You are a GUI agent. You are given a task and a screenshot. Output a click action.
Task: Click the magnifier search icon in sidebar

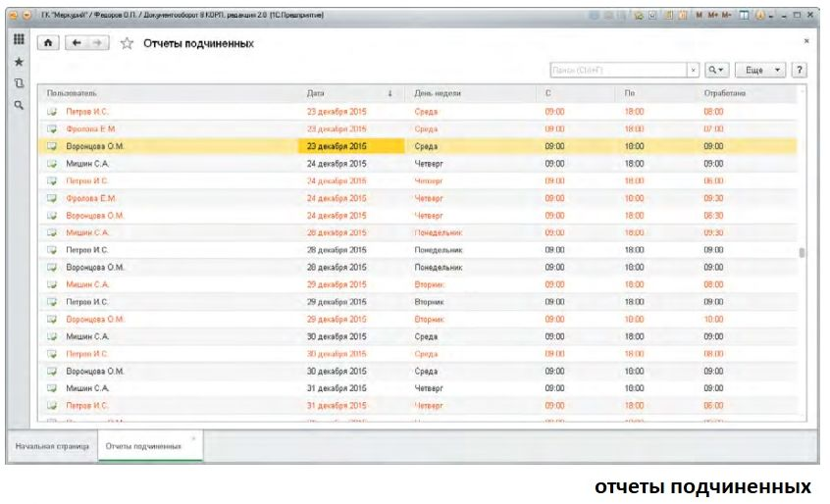18,105
